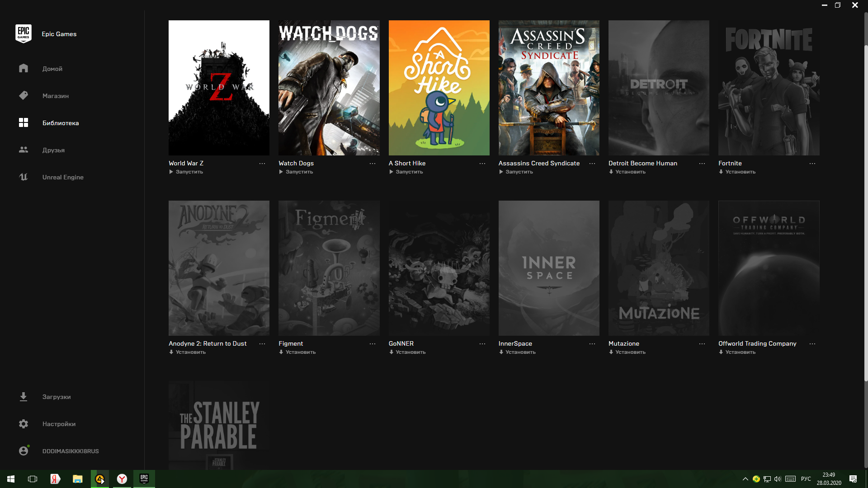Show hidden system tray icons

pyautogui.click(x=745, y=479)
